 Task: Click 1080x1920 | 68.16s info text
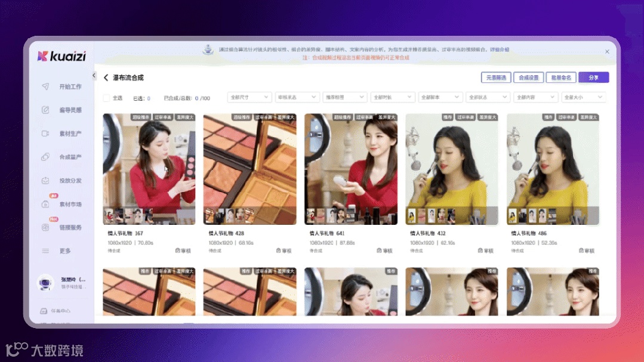tap(231, 243)
